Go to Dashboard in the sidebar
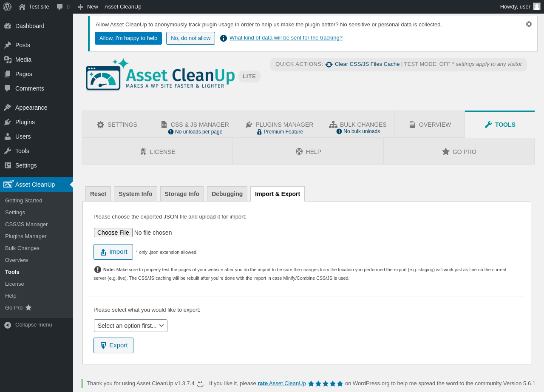This screenshot has height=392, width=544. 37,26
